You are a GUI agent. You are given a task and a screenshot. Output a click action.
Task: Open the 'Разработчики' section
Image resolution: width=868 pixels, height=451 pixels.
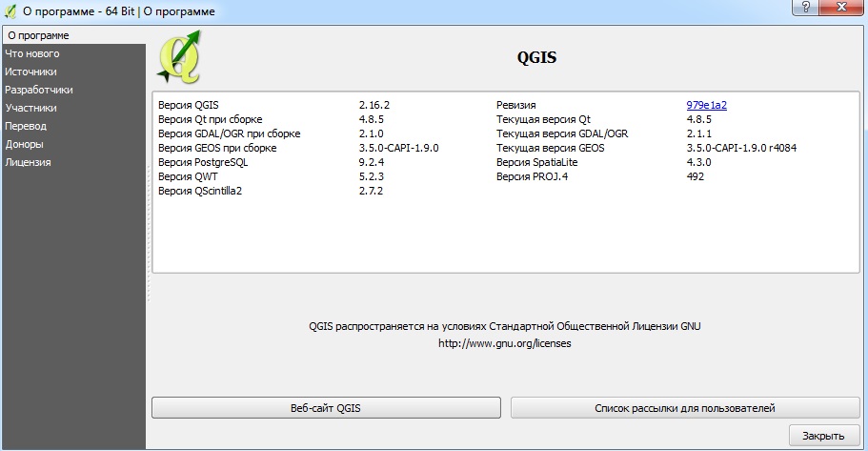click(73, 90)
